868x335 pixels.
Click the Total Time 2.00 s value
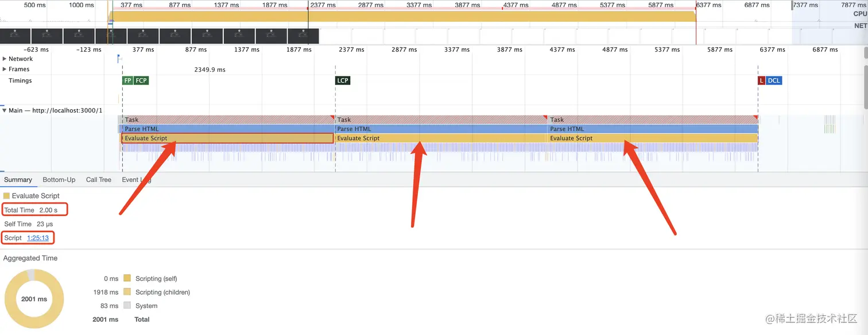pos(49,210)
